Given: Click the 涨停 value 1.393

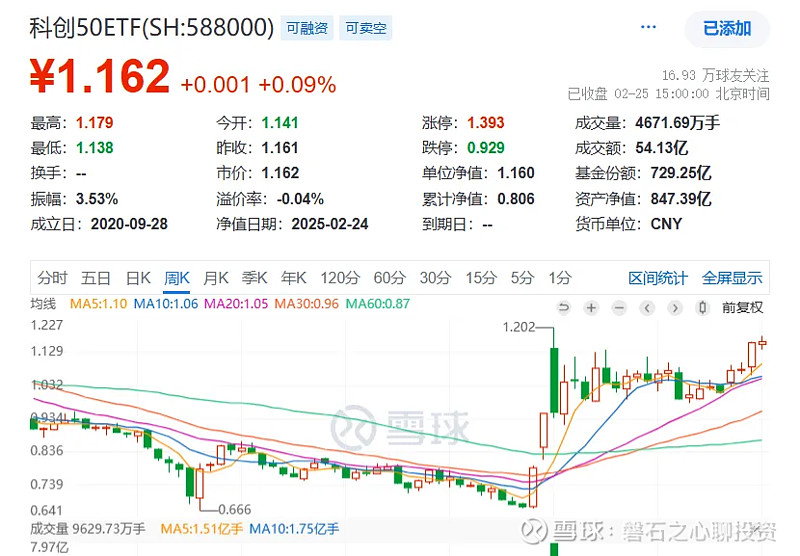Looking at the screenshot, I should tap(486, 123).
